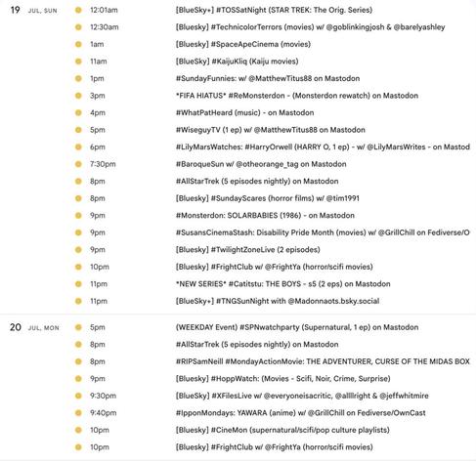Image resolution: width=476 pixels, height=462 pixels.
Task: Open the #IpponMondays YAWARA anime event
Action: pos(300,413)
